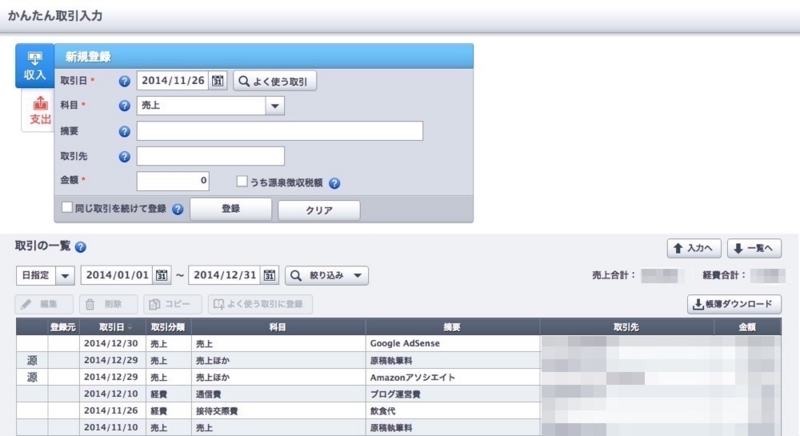Open help for 同じ取引を続けて登録
The height and width of the screenshot is (436, 800).
177,209
